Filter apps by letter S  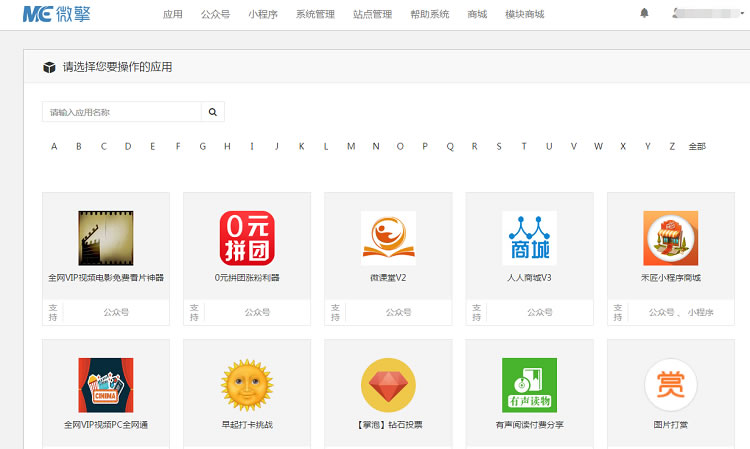point(499,146)
